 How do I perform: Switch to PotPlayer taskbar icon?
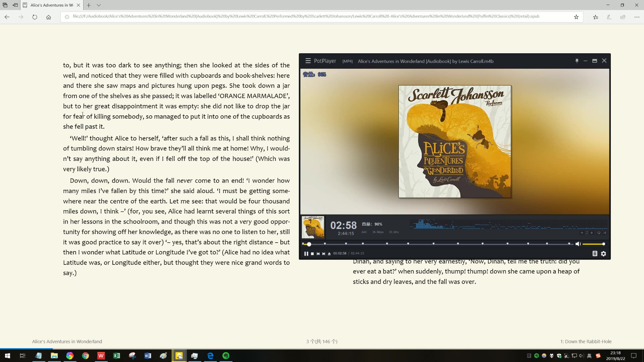(x=179, y=356)
